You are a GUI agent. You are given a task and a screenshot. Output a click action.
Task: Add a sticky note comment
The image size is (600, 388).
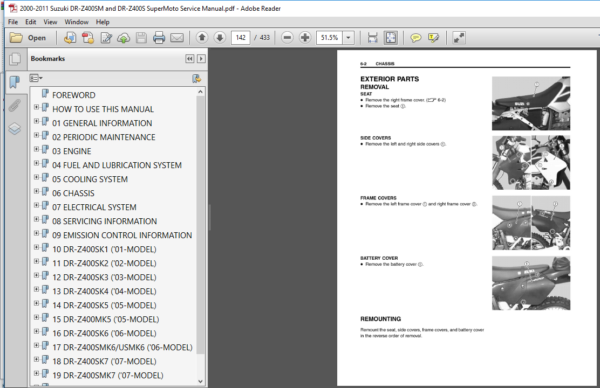[416, 37]
